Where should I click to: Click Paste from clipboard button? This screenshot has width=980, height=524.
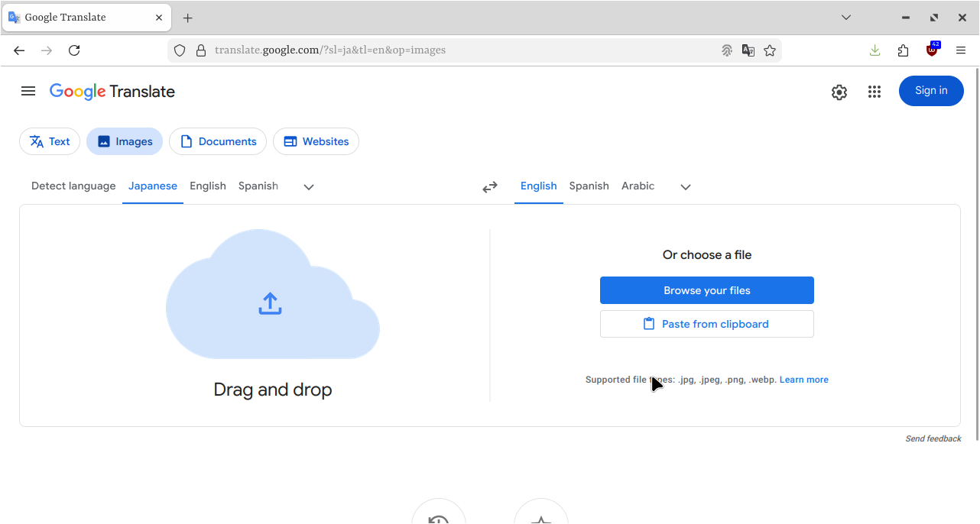707,324
